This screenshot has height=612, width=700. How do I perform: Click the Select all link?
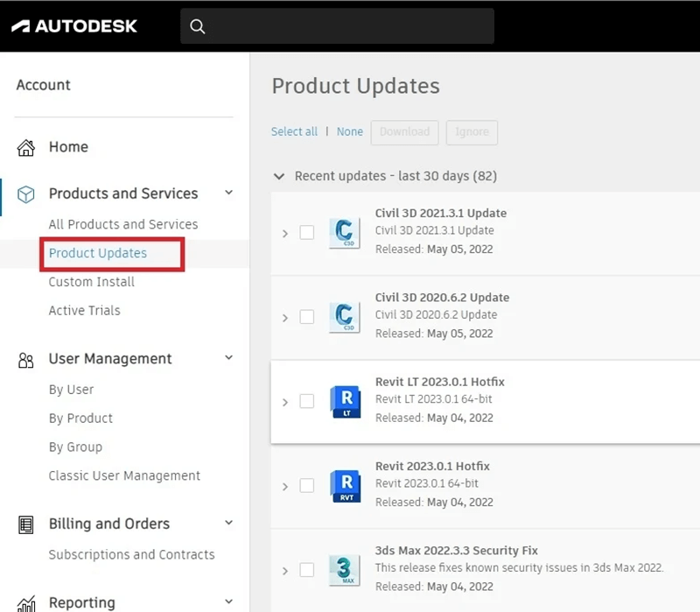click(x=294, y=131)
